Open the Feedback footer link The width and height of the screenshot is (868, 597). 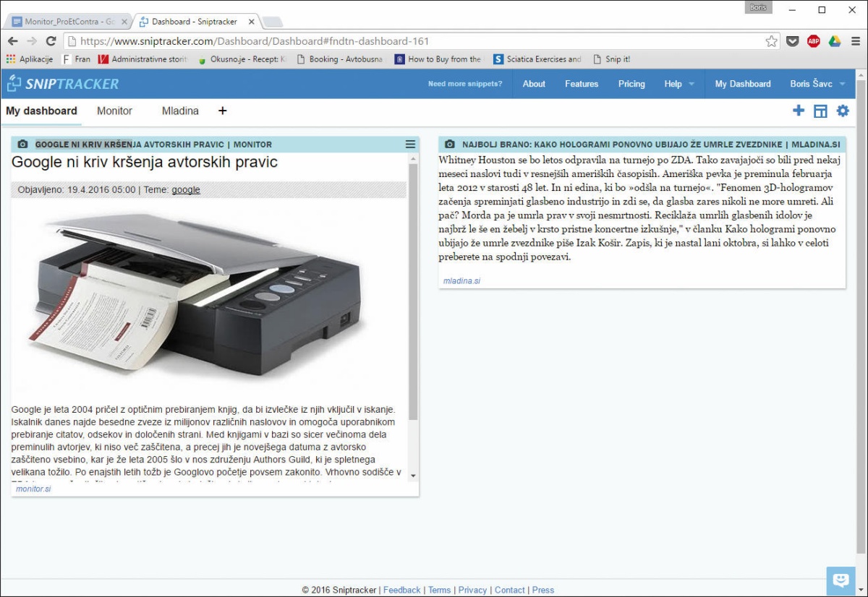point(401,590)
